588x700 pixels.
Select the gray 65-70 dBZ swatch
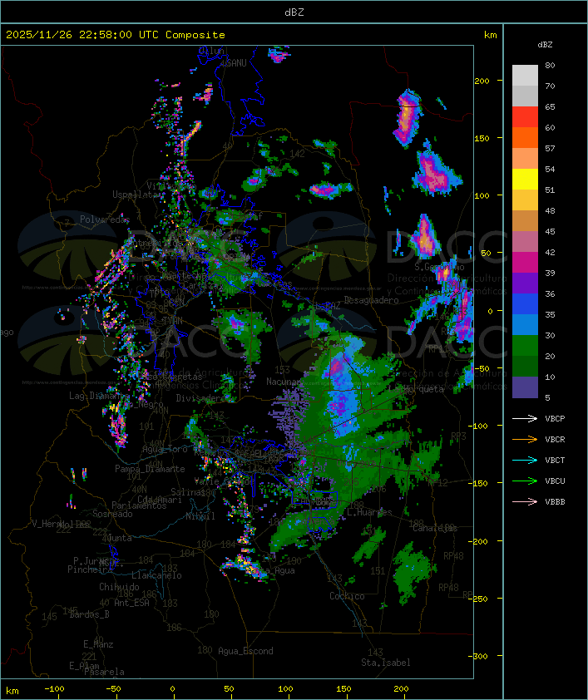click(x=525, y=96)
